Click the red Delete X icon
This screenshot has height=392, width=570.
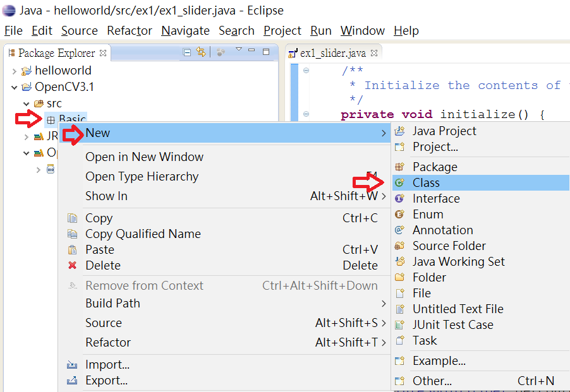[72, 265]
